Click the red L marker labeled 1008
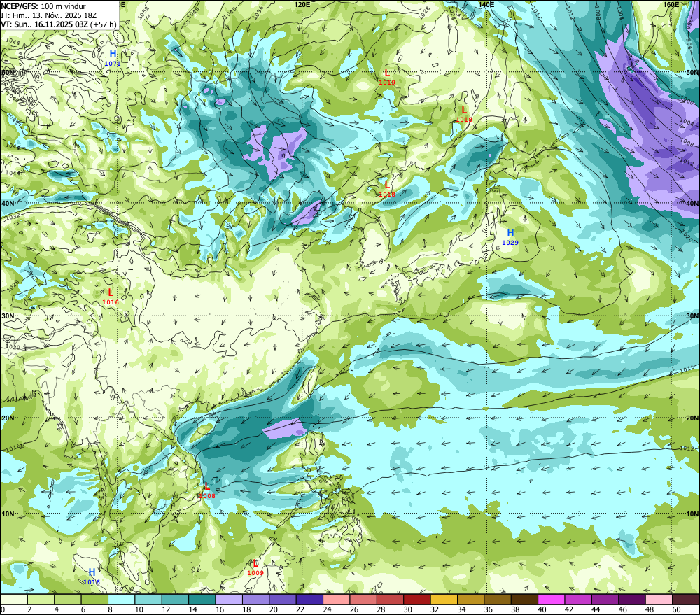 pyautogui.click(x=206, y=486)
